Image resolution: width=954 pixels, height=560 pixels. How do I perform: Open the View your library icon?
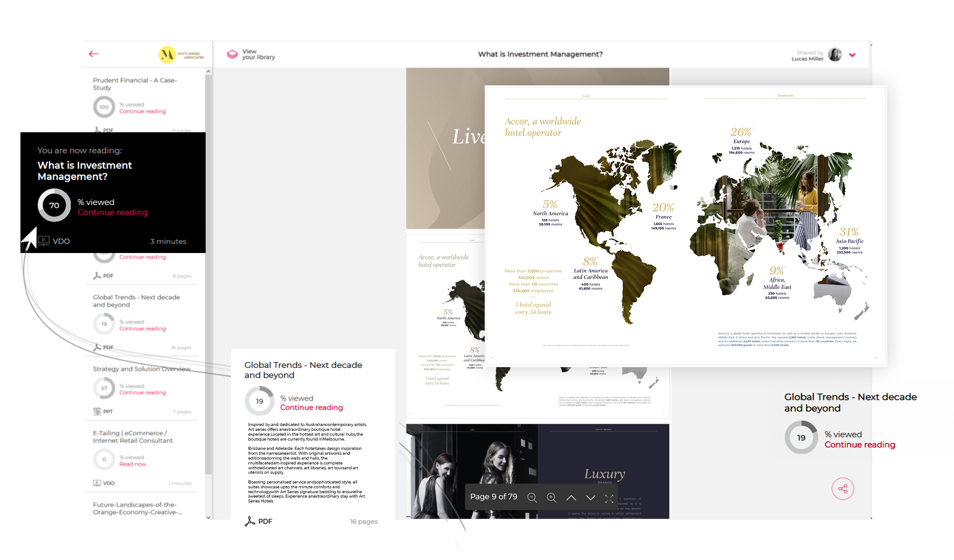tap(232, 54)
